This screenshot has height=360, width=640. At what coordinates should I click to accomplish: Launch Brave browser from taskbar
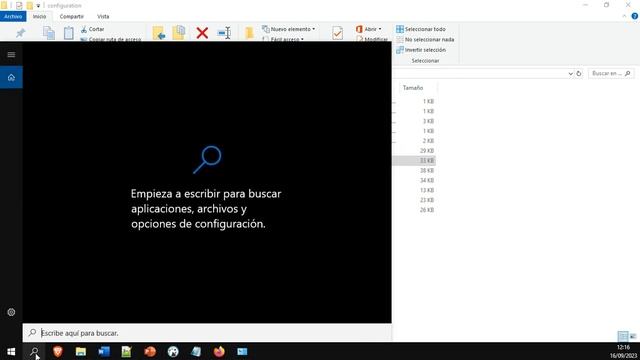58,351
